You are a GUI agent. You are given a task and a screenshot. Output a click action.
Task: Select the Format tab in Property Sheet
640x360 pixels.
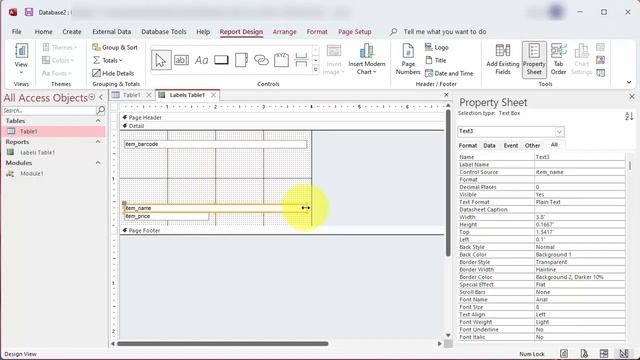coord(468,145)
